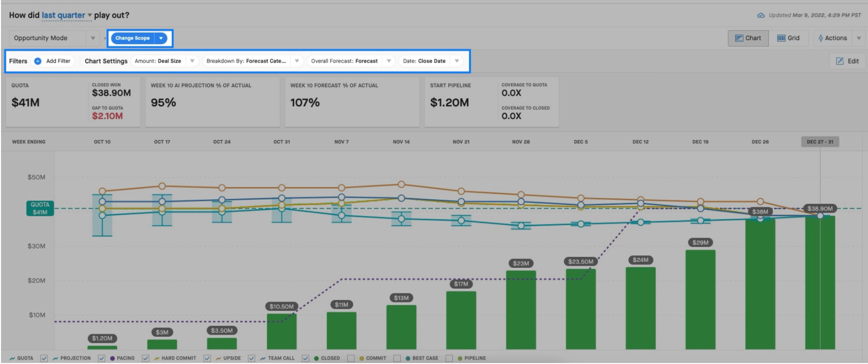Click the Chart view icon
The height and width of the screenshot is (364, 868).
tap(739, 38)
